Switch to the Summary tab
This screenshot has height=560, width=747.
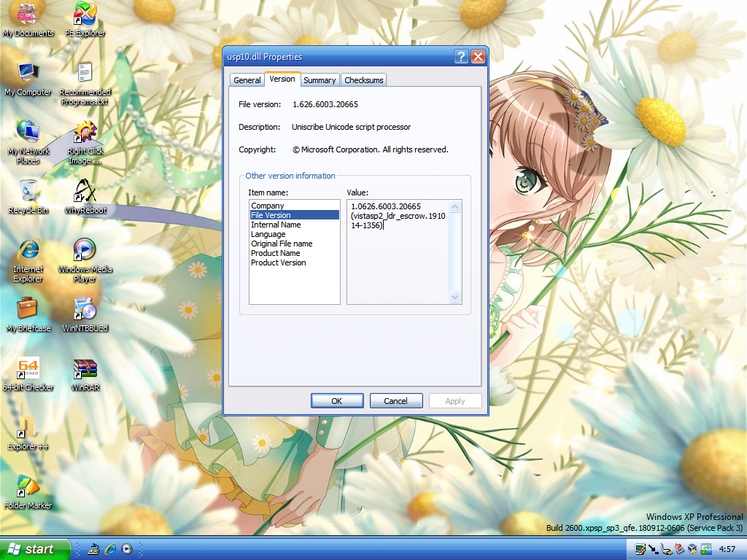coord(320,80)
